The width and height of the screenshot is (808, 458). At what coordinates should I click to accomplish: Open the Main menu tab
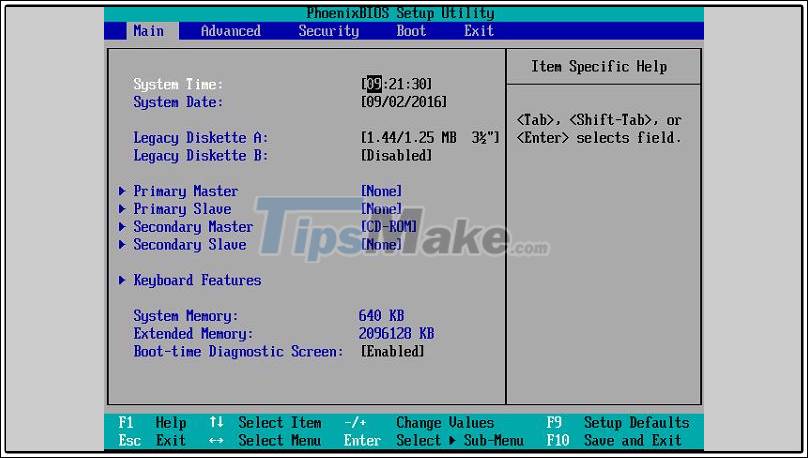[148, 31]
